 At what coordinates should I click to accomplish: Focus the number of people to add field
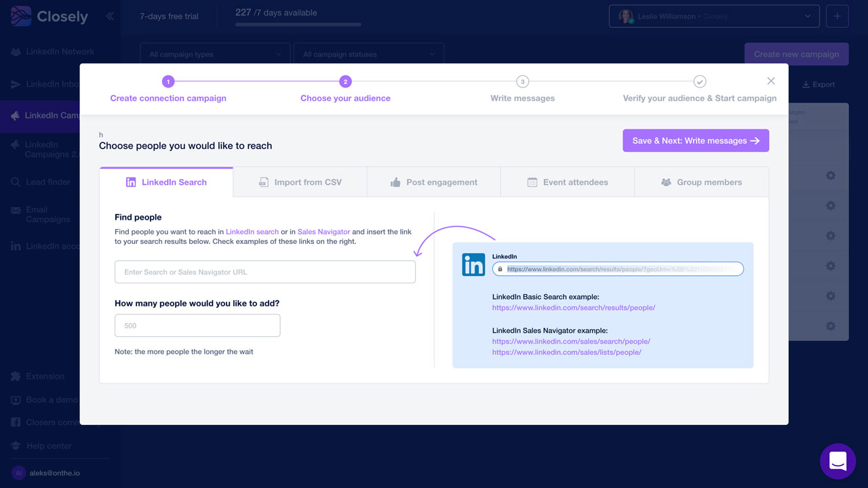pyautogui.click(x=197, y=325)
